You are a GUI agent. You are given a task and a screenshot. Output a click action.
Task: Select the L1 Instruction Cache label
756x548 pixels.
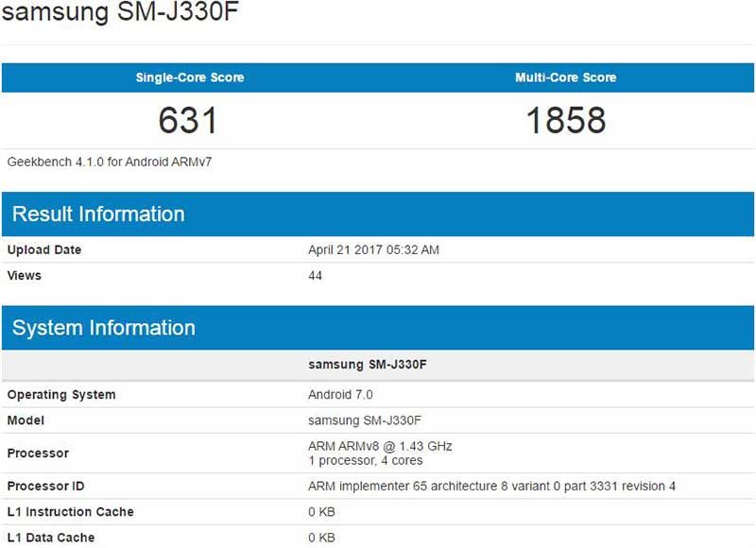[x=71, y=512]
